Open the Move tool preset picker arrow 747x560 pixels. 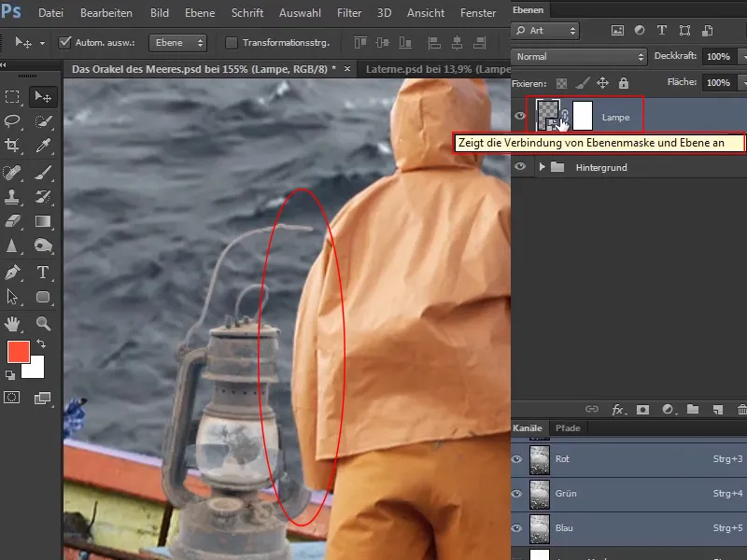[x=42, y=43]
